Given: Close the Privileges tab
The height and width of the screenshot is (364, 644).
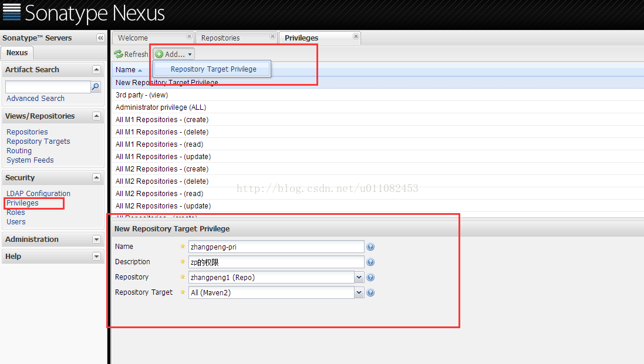Looking at the screenshot, I should [356, 36].
